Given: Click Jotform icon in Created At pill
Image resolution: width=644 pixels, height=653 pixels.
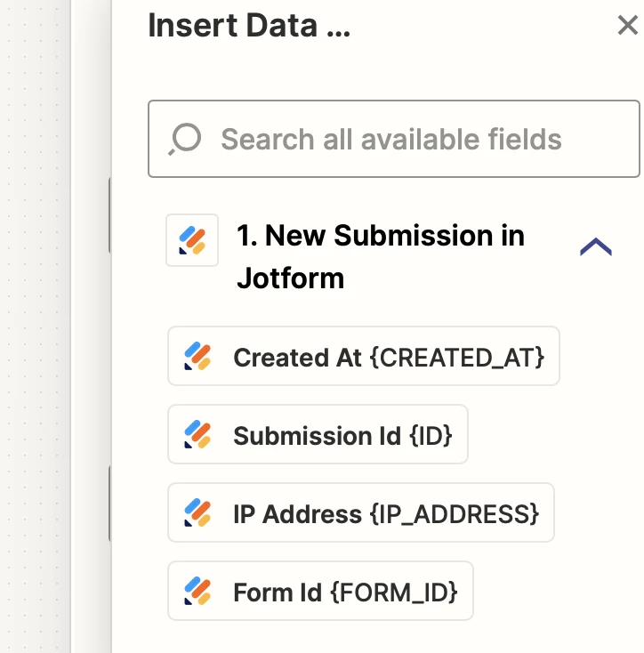Looking at the screenshot, I should click(197, 356).
